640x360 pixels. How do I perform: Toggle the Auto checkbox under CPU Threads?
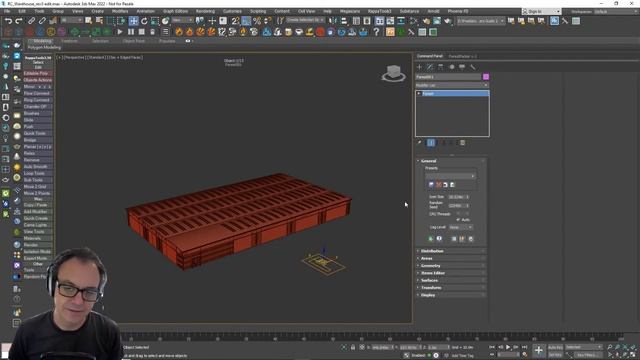[x=458, y=220]
